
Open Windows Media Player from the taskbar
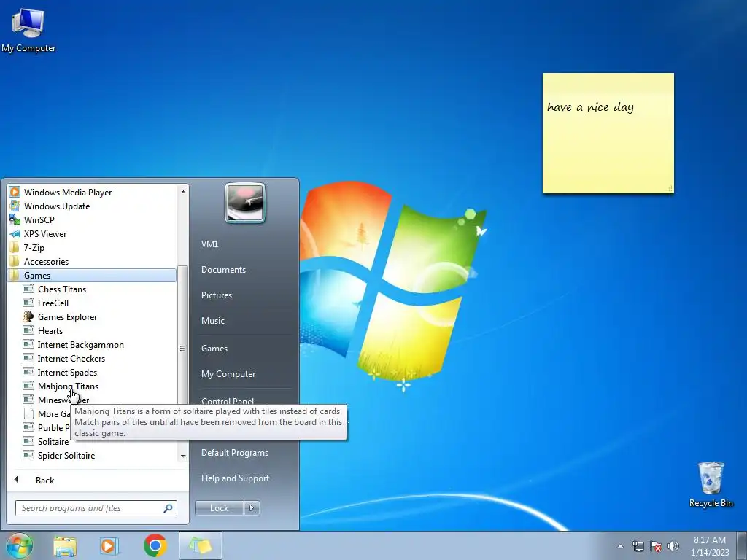coord(109,545)
